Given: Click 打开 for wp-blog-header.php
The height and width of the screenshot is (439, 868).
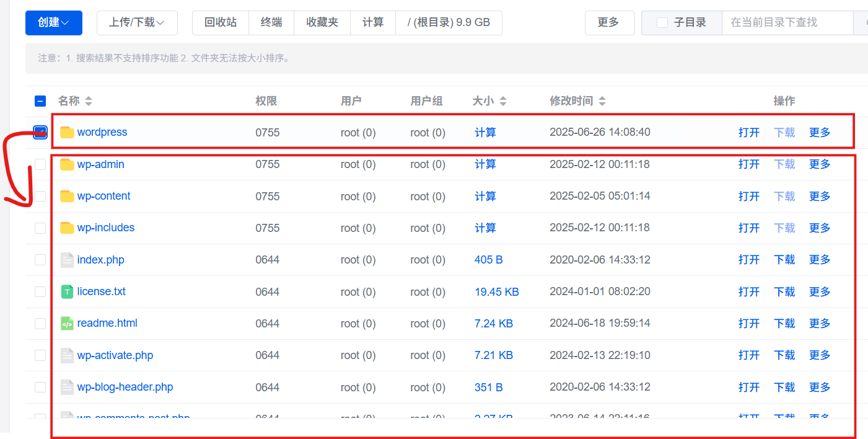Looking at the screenshot, I should click(749, 387).
